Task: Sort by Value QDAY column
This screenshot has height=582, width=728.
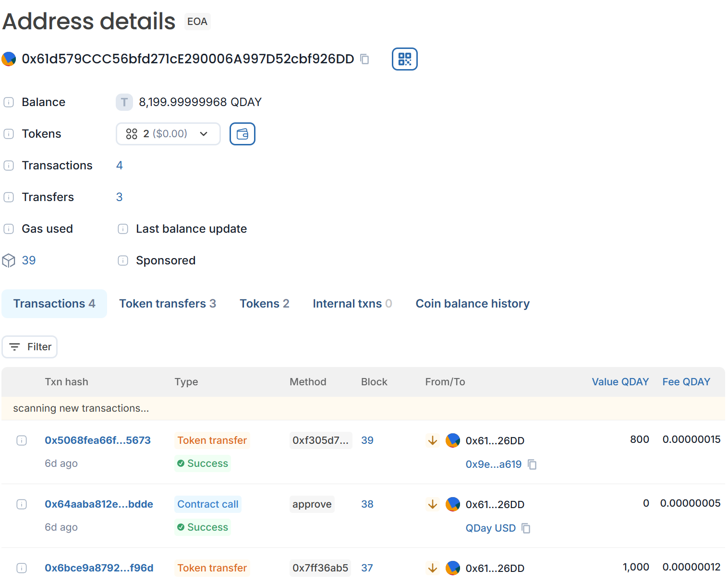Action: click(x=620, y=382)
